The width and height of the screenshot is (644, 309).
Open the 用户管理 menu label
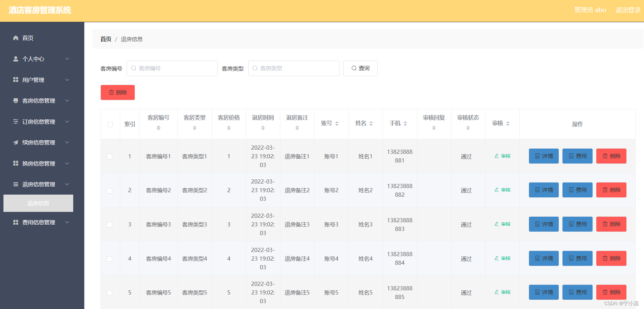tap(33, 80)
